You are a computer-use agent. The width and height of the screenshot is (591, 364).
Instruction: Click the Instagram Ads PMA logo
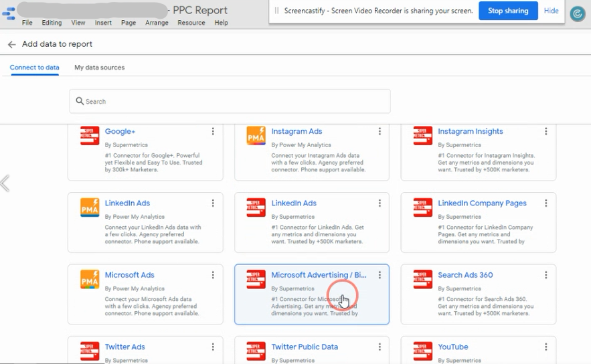pyautogui.click(x=256, y=136)
